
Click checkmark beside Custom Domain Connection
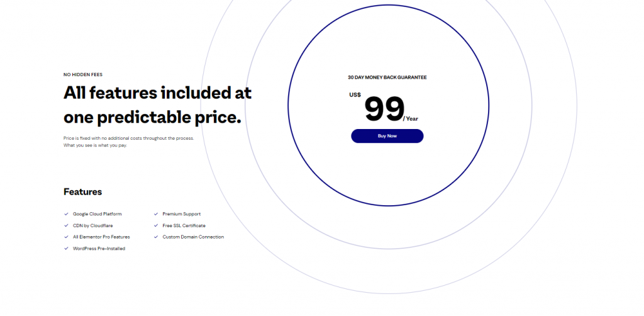pyautogui.click(x=156, y=237)
